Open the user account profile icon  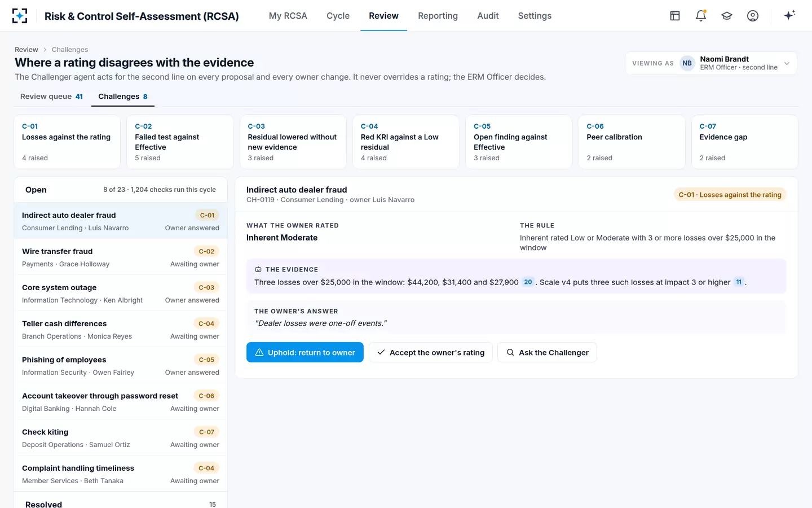pos(753,16)
